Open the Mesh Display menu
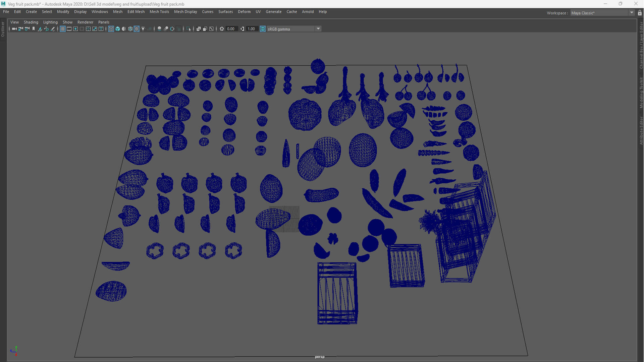Viewport: 644px width, 362px height. (x=185, y=12)
